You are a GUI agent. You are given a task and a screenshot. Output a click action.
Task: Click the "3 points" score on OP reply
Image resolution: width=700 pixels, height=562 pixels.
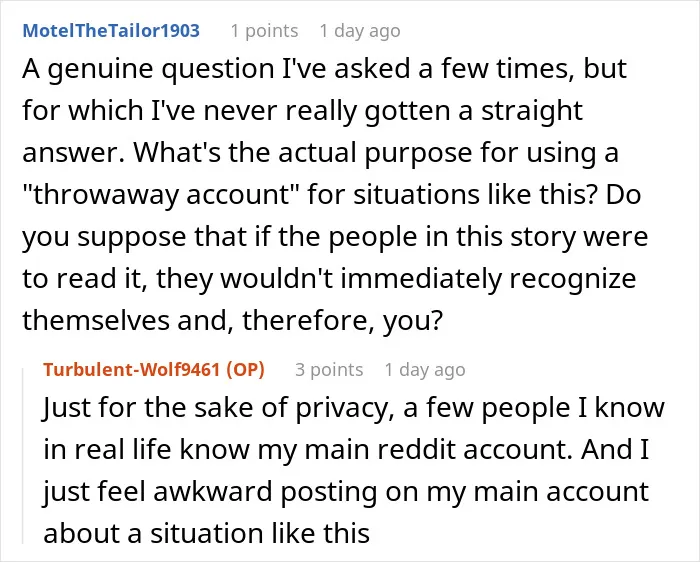click(x=329, y=370)
